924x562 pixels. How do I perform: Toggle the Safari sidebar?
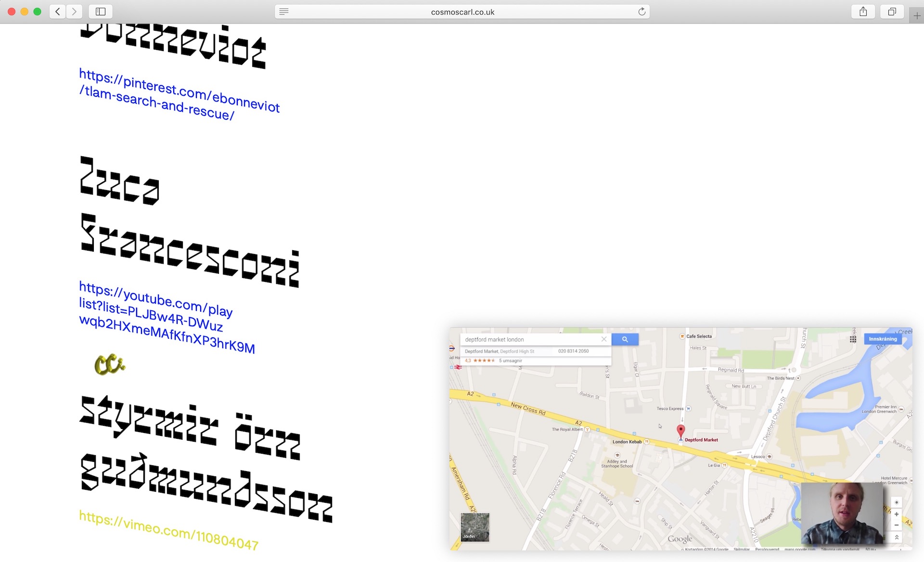tap(100, 12)
